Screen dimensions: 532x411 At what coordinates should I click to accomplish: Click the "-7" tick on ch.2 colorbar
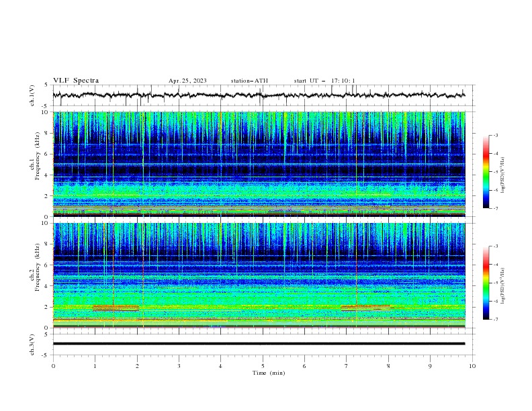(x=495, y=320)
